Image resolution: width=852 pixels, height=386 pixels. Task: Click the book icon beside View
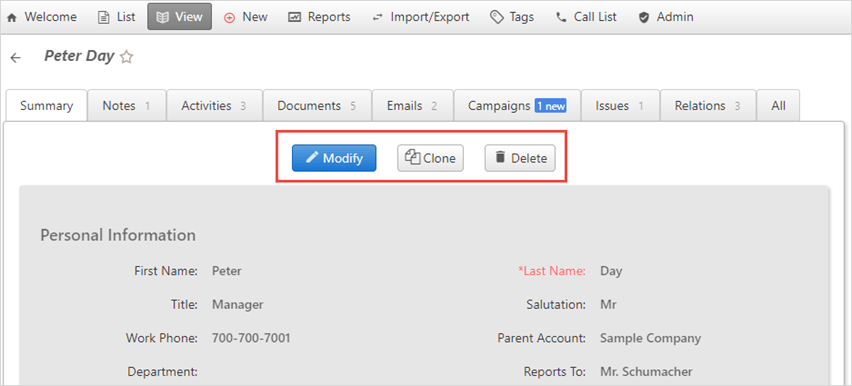coord(162,17)
